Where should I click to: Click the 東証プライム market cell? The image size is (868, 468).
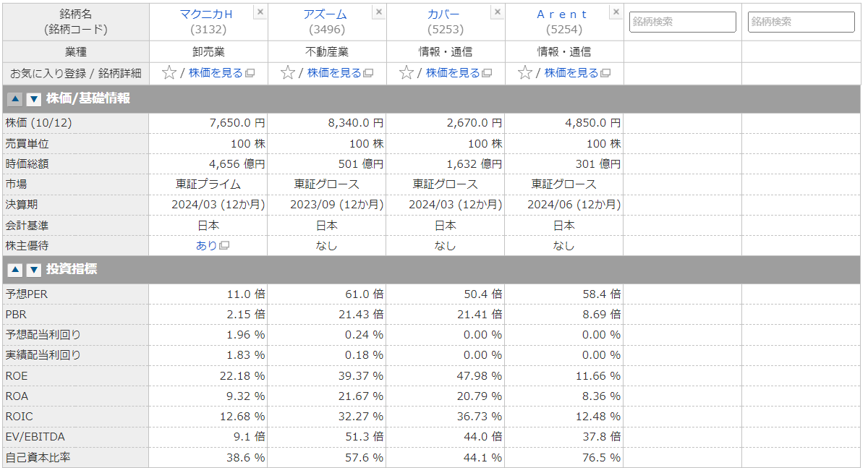tap(208, 184)
